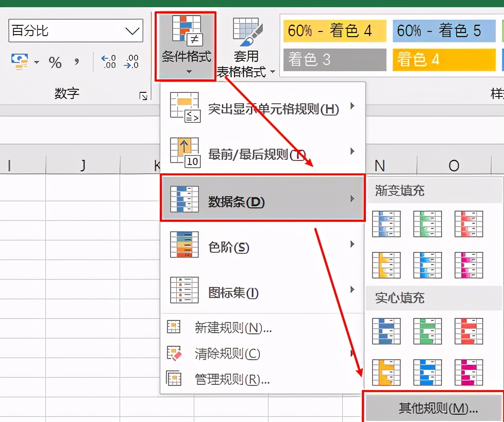Viewport: 504px width, 422px height.
Task: Select gradient fill purple data bar
Action: click(468, 265)
